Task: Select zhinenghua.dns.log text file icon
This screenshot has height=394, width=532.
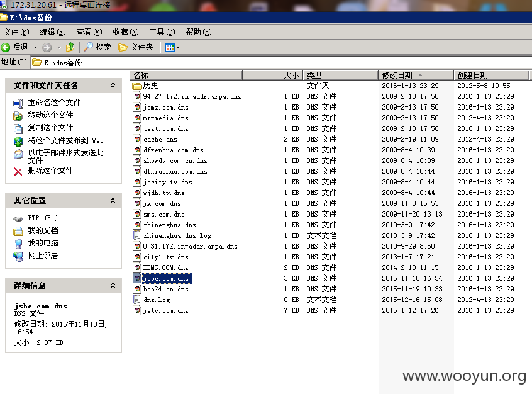Action: click(x=137, y=235)
